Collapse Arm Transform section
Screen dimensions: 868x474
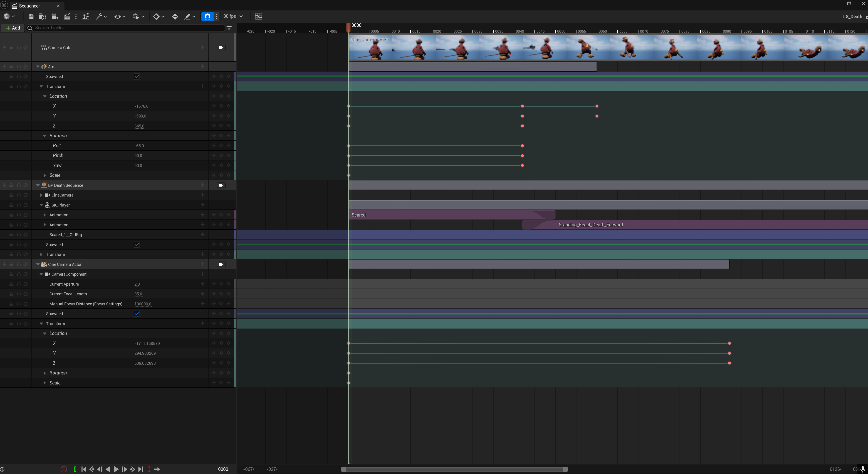[x=41, y=87]
